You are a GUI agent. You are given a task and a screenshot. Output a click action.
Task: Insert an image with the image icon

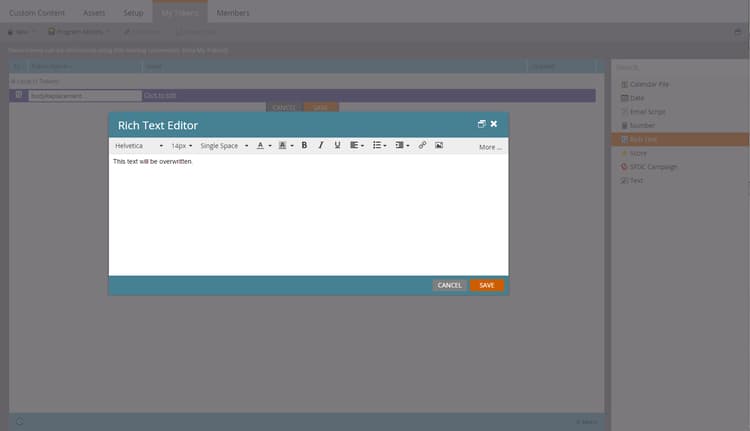click(x=439, y=145)
